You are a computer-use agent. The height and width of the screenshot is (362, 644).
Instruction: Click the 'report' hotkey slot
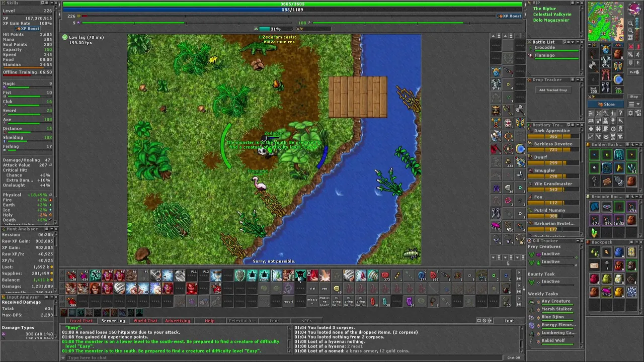coord(288,302)
